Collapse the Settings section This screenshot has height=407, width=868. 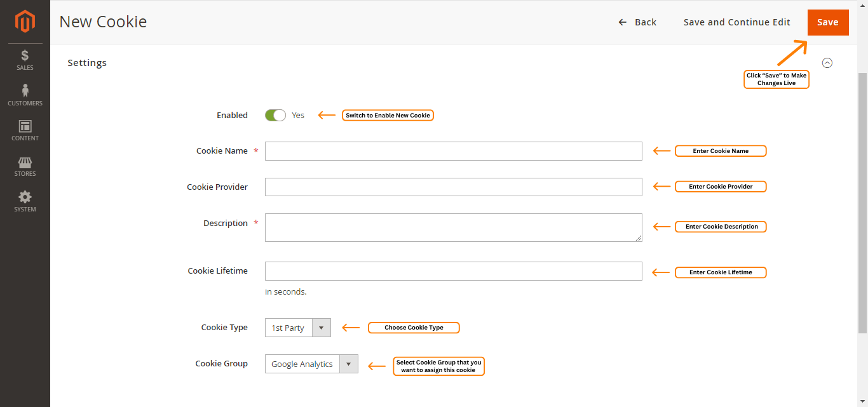point(827,63)
